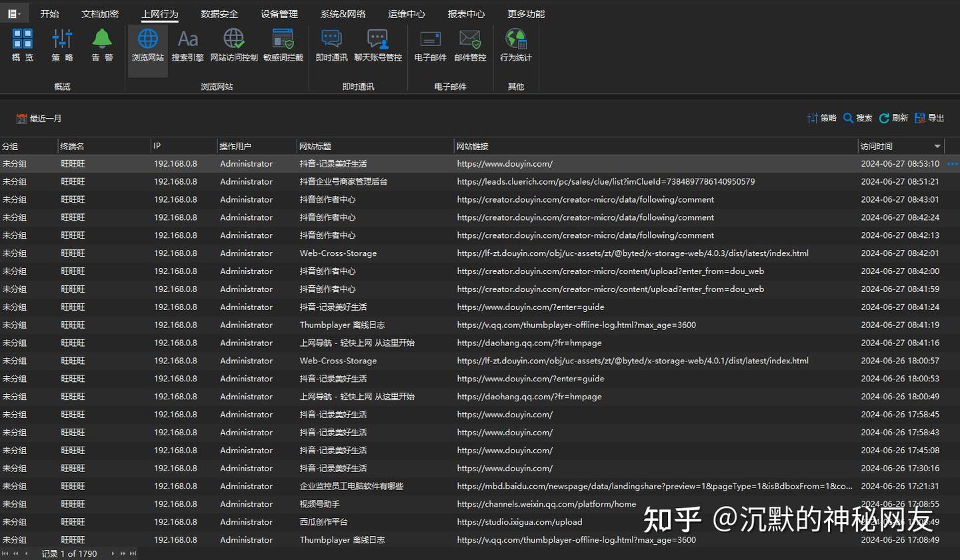This screenshot has height=560, width=960.
Task: Select the mbd.baidu.com link cell
Action: point(655,486)
